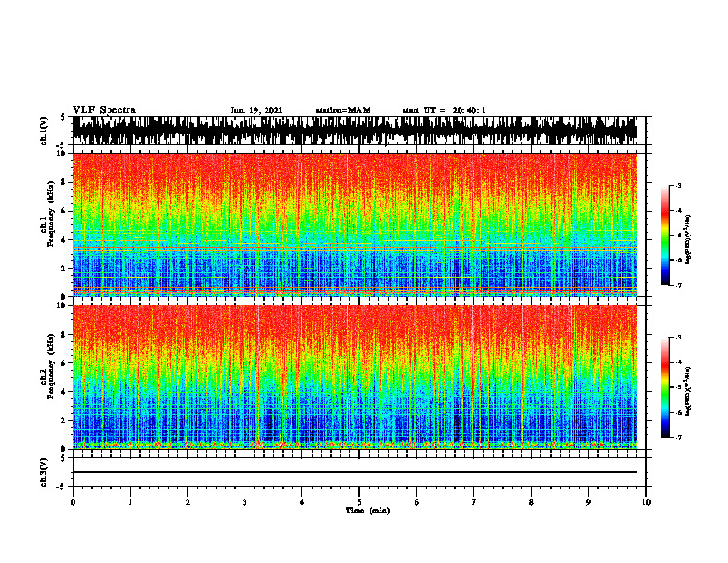Image resolution: width=728 pixels, height=563 pixels.
Task: Click the ch.2 frequency tick "8"
Action: (64, 335)
